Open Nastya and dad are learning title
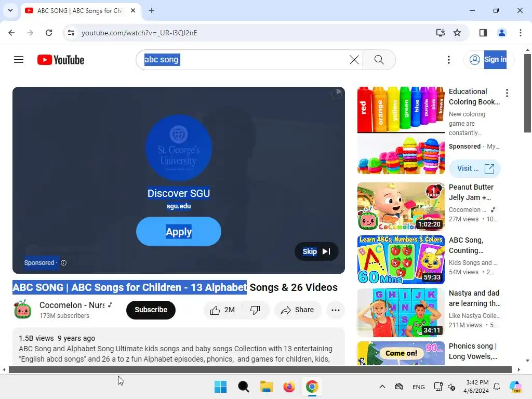532x399 pixels. coord(474,298)
